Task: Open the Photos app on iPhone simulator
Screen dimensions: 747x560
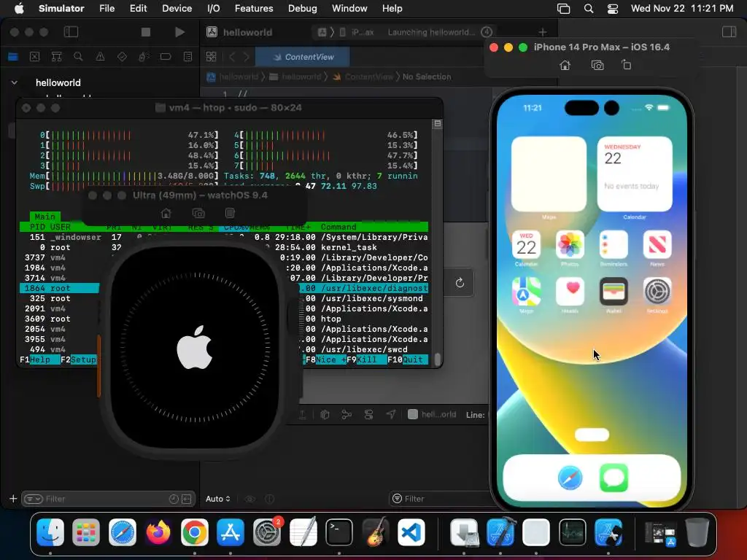Action: pos(570,245)
